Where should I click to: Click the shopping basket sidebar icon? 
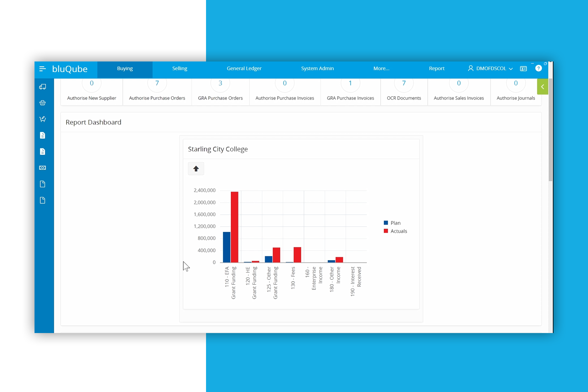(43, 103)
